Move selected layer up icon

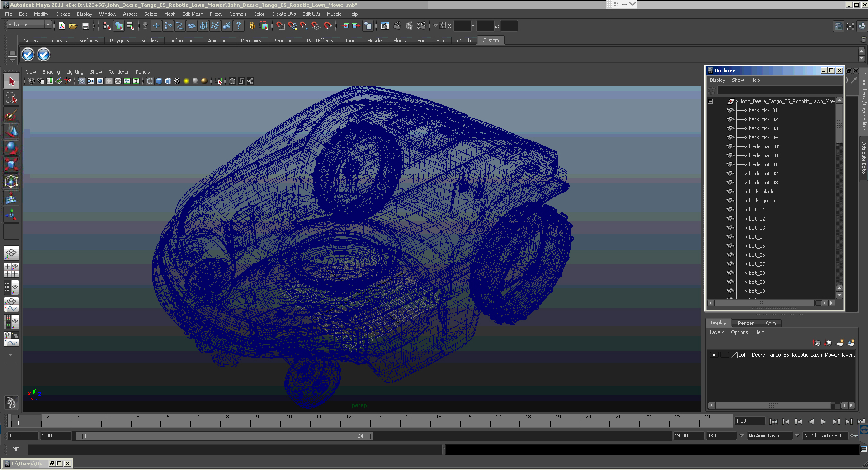point(816,343)
